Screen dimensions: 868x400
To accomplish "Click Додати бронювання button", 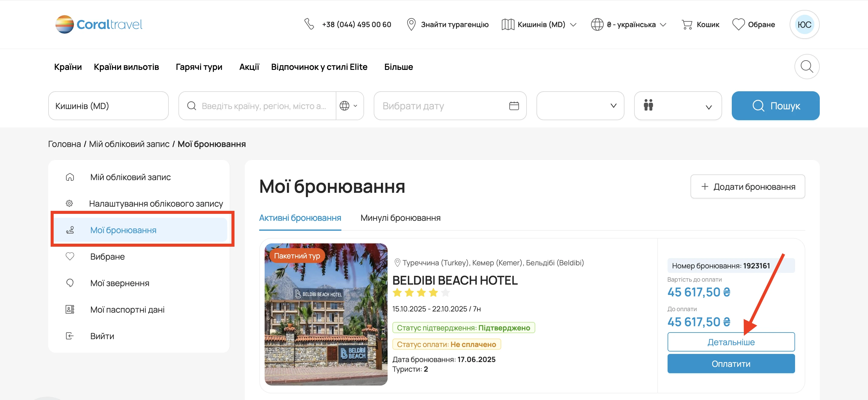I will tap(748, 186).
